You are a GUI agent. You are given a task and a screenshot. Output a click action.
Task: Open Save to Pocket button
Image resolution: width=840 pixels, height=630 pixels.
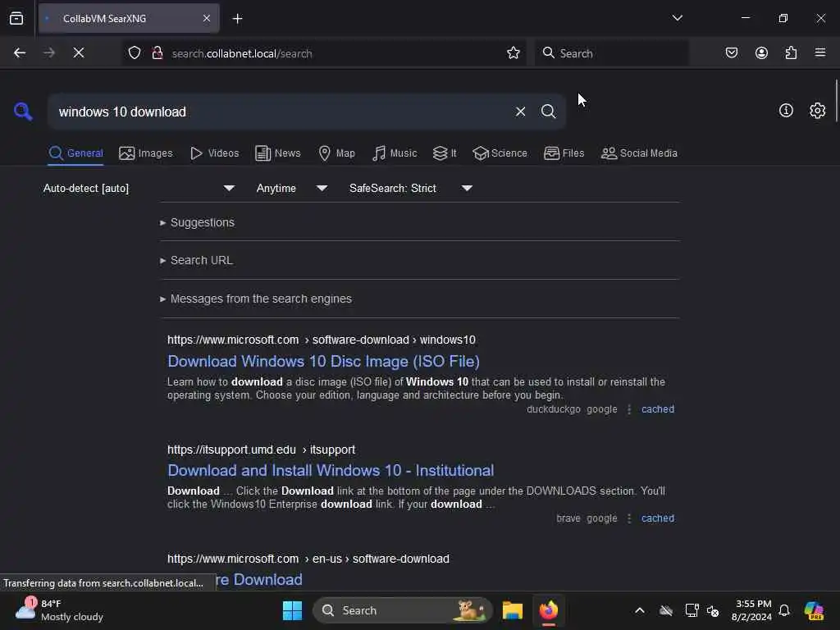tap(731, 52)
